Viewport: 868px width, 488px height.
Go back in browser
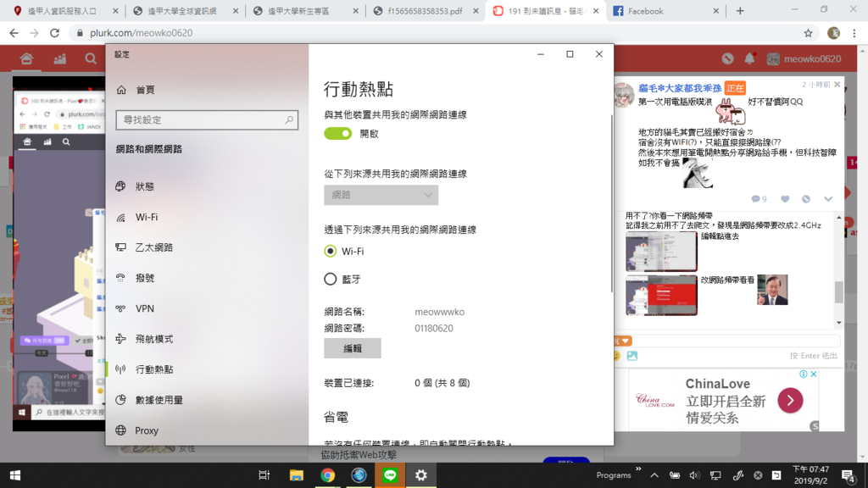[14, 33]
